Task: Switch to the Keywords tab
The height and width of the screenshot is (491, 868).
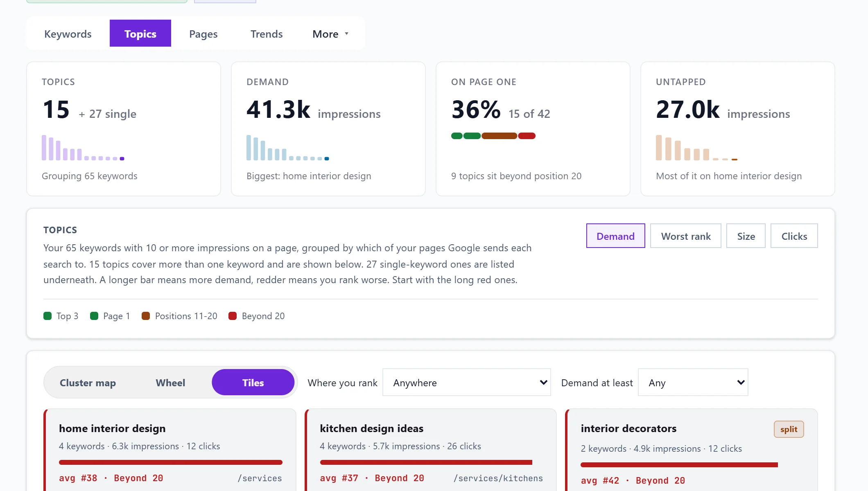Action: 68,34
